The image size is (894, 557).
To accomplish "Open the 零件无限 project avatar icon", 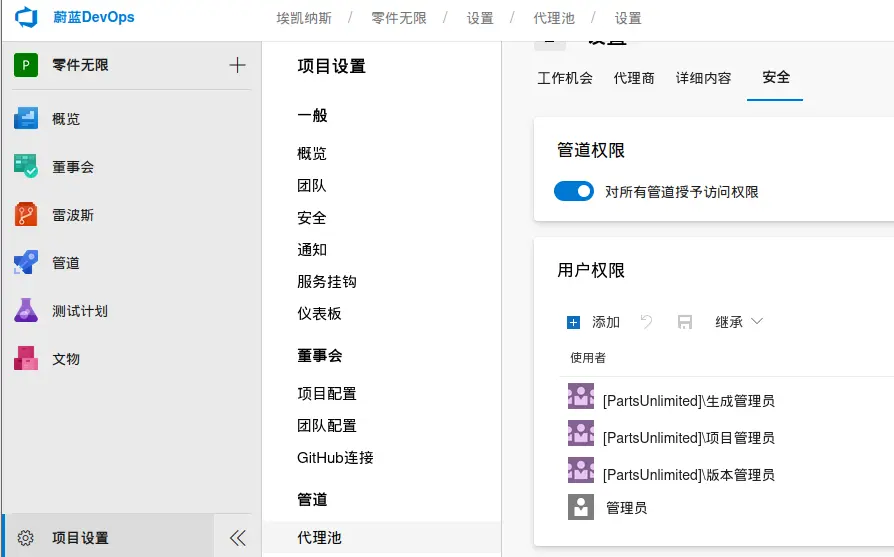I will pos(26,65).
